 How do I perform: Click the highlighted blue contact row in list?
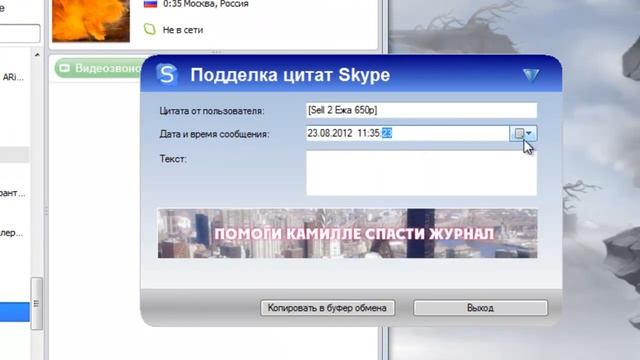[x=15, y=312]
